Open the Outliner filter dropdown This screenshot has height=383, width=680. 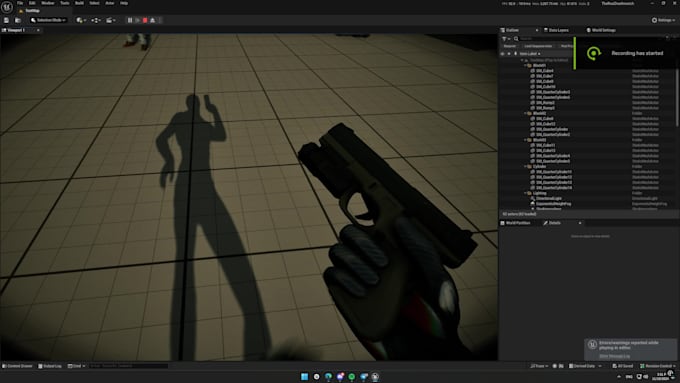click(x=505, y=39)
